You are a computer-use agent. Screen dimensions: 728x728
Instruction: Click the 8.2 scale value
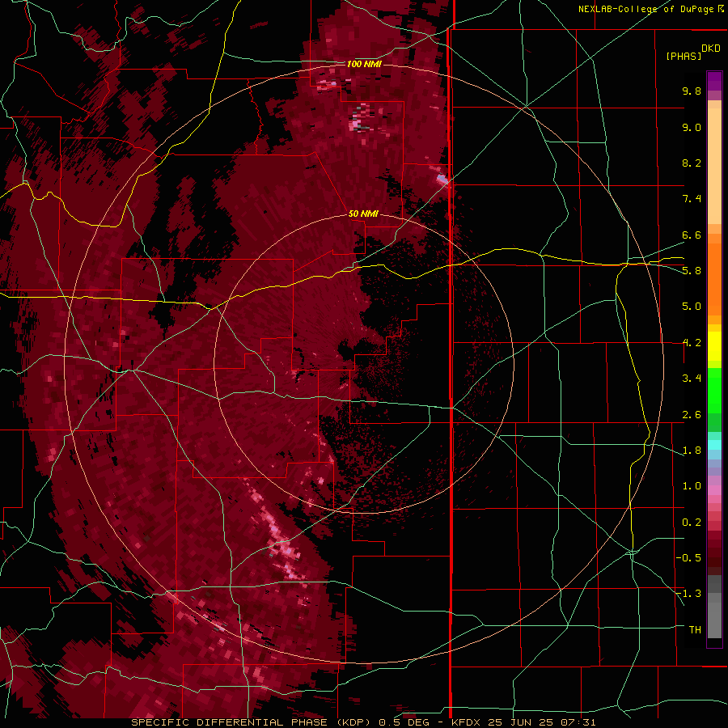point(692,163)
